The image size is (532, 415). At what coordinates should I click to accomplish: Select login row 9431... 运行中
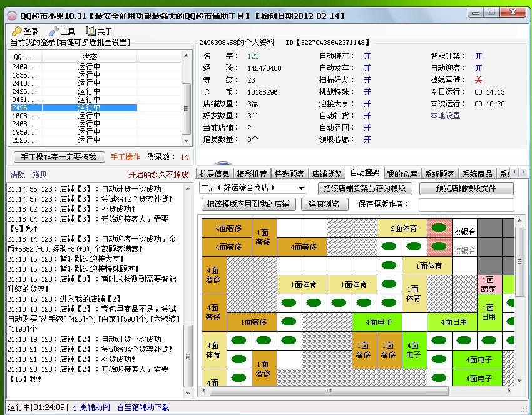[95, 100]
